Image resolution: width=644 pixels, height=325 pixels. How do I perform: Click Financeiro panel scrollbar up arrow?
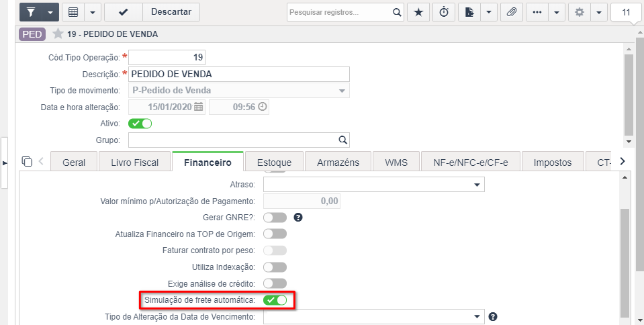pyautogui.click(x=625, y=177)
